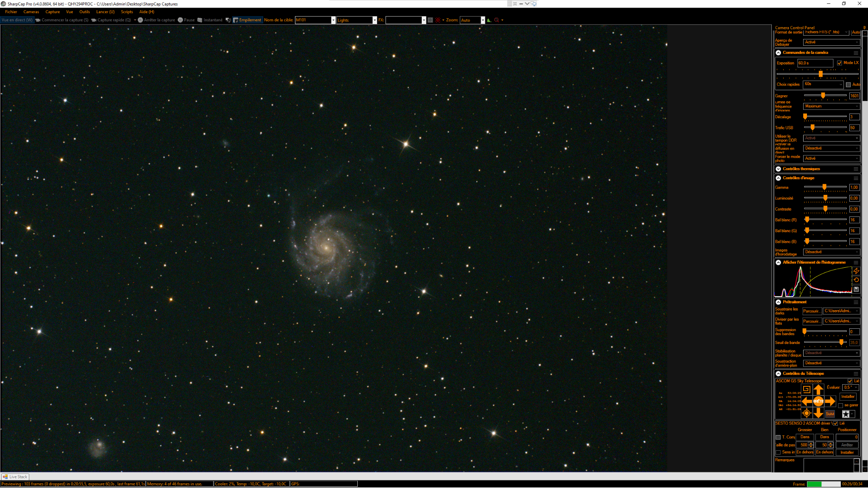Toggle ASCOM GS Sky Telescope Lié checkbox
Screen dimensions: 868x488
click(x=850, y=381)
